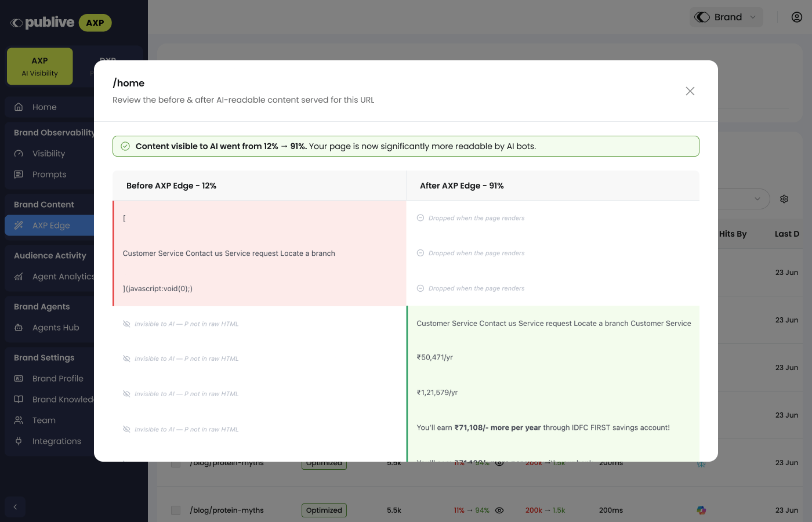Toggle eye preview icon in bottom row
Viewport: 812px width, 522px height.
tap(499, 510)
